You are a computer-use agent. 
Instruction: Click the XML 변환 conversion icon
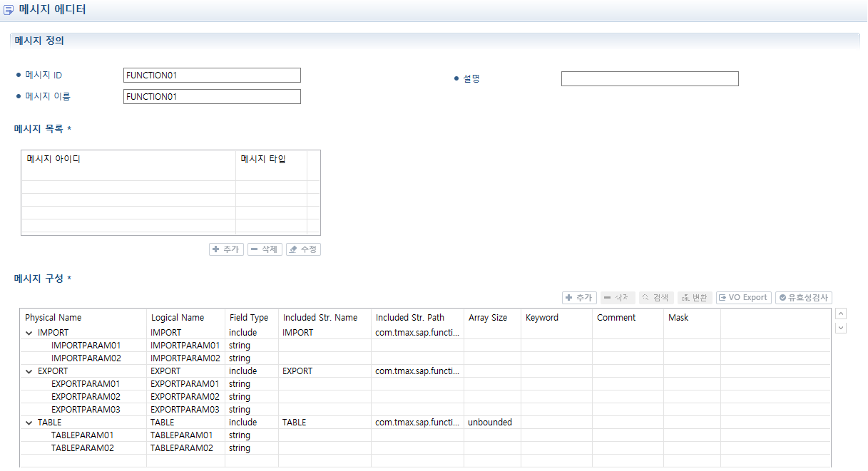click(684, 298)
